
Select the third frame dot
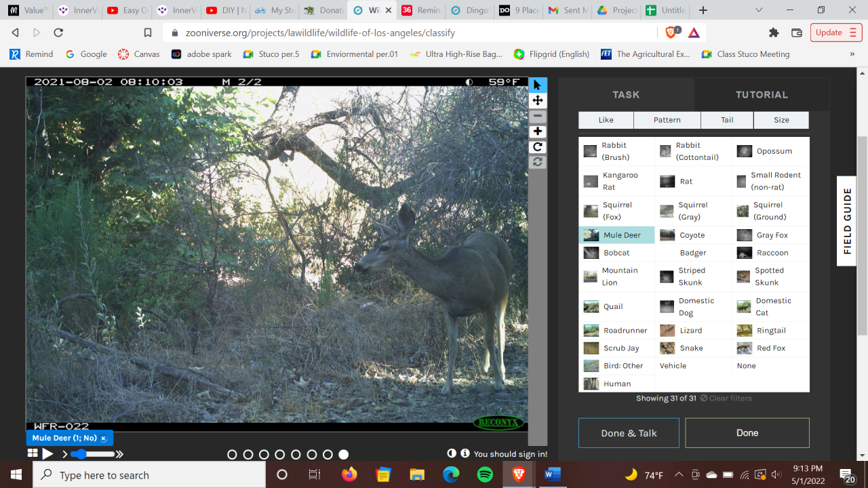(x=264, y=454)
